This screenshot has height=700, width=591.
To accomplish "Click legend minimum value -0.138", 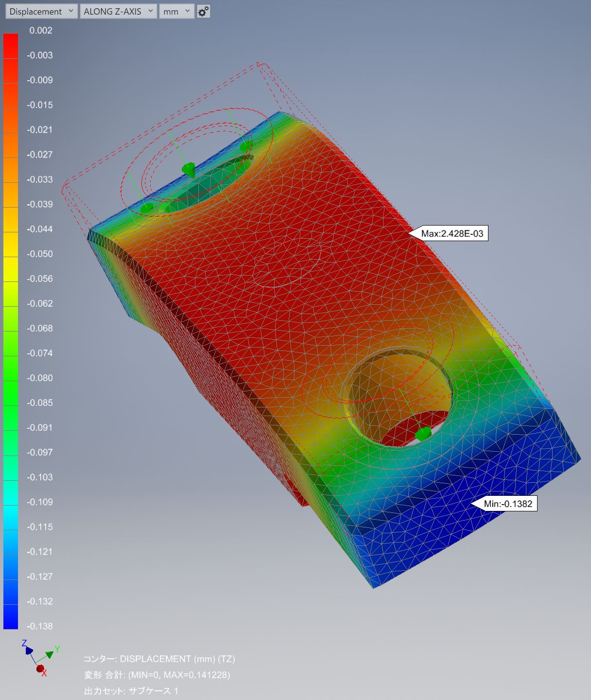I will click(x=40, y=626).
